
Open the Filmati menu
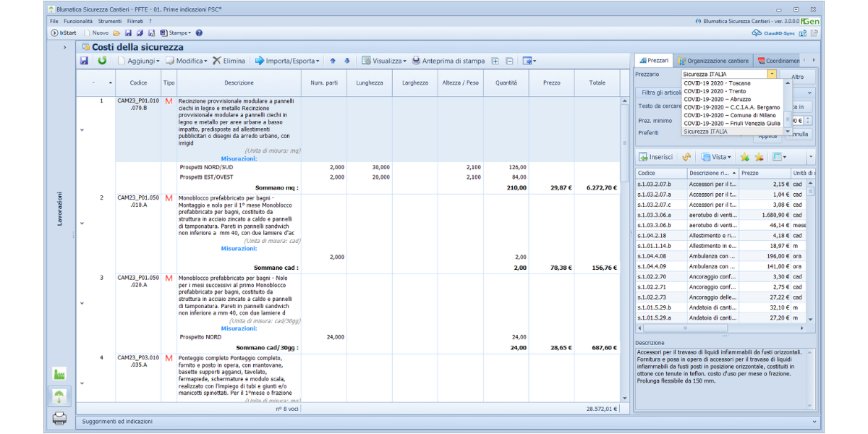[135, 22]
